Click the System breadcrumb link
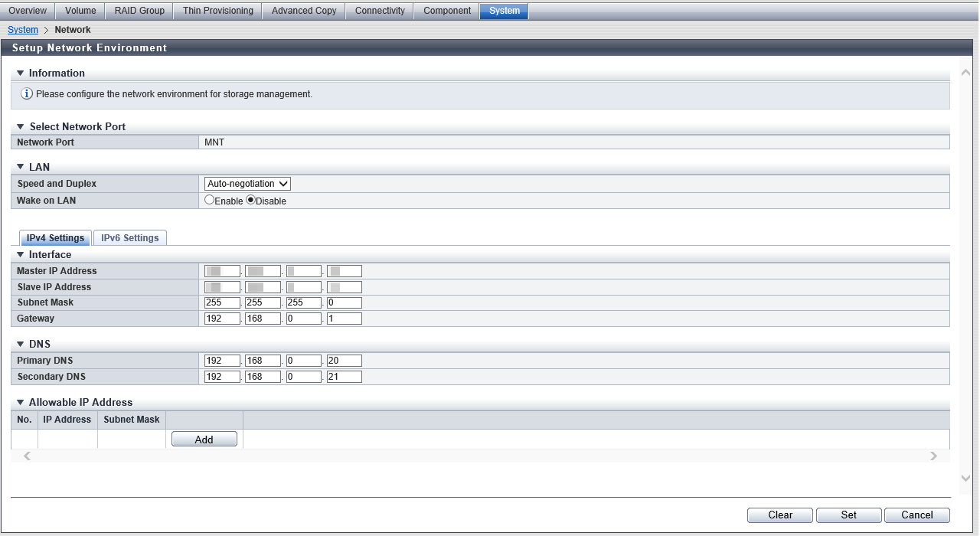Screen dimensions: 980x536 pos(23,30)
